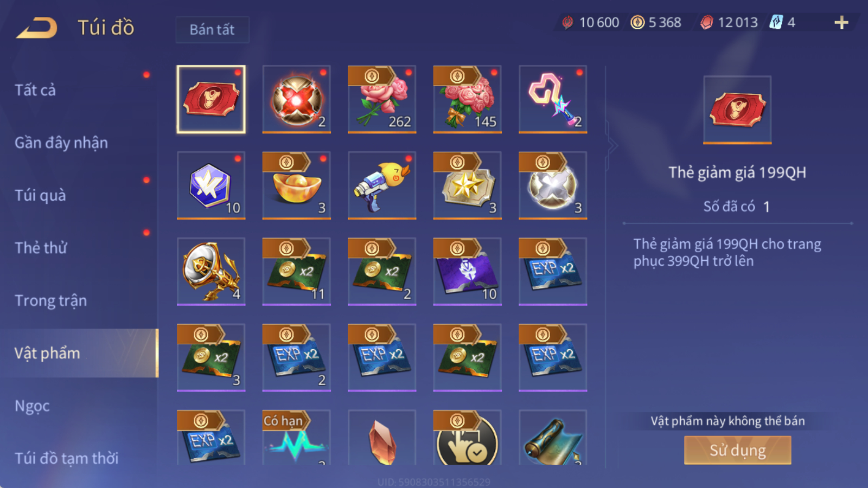Select the Có hạn heartbeat item
Screen dimensions: 868x488
(x=296, y=438)
